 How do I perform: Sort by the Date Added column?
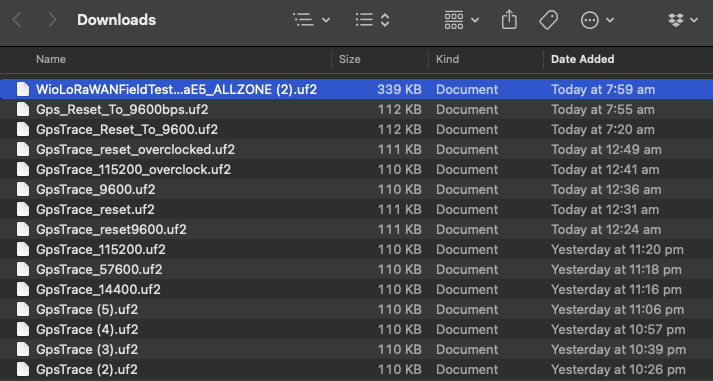pyautogui.click(x=582, y=59)
